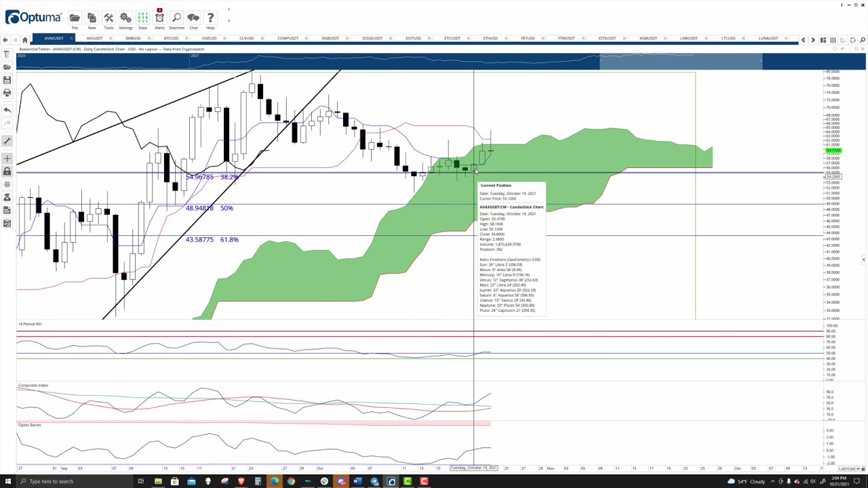Click the save disk icon in left sidebar
The image size is (868, 488).
coord(7,80)
